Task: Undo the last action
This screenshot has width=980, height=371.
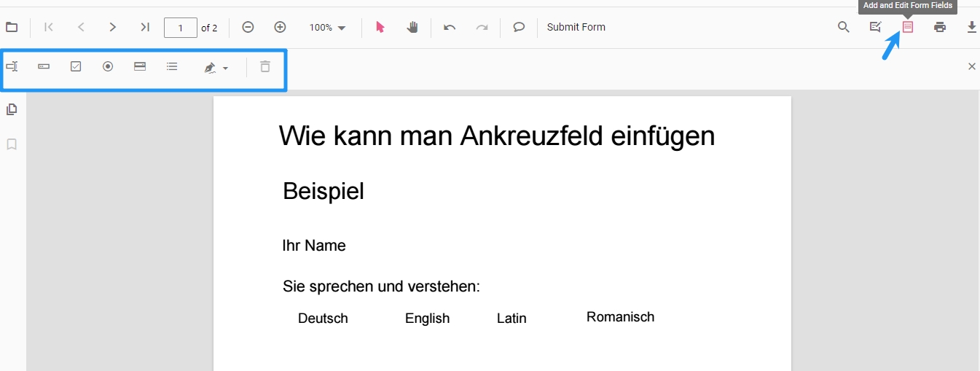Action: [x=450, y=28]
